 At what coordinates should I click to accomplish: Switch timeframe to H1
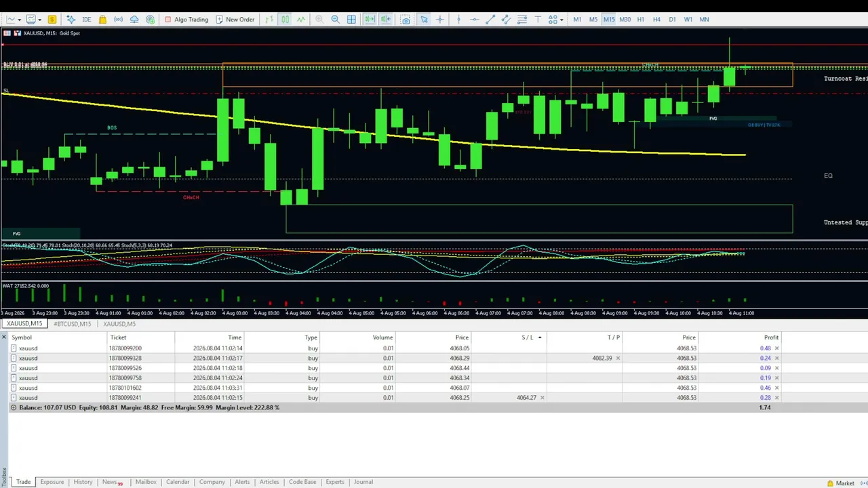(x=641, y=19)
